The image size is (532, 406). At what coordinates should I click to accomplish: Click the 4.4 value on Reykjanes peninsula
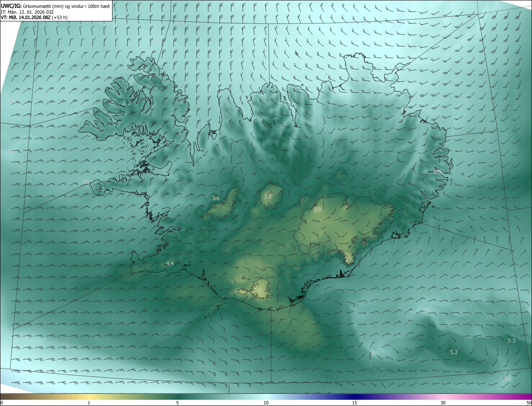170,263
